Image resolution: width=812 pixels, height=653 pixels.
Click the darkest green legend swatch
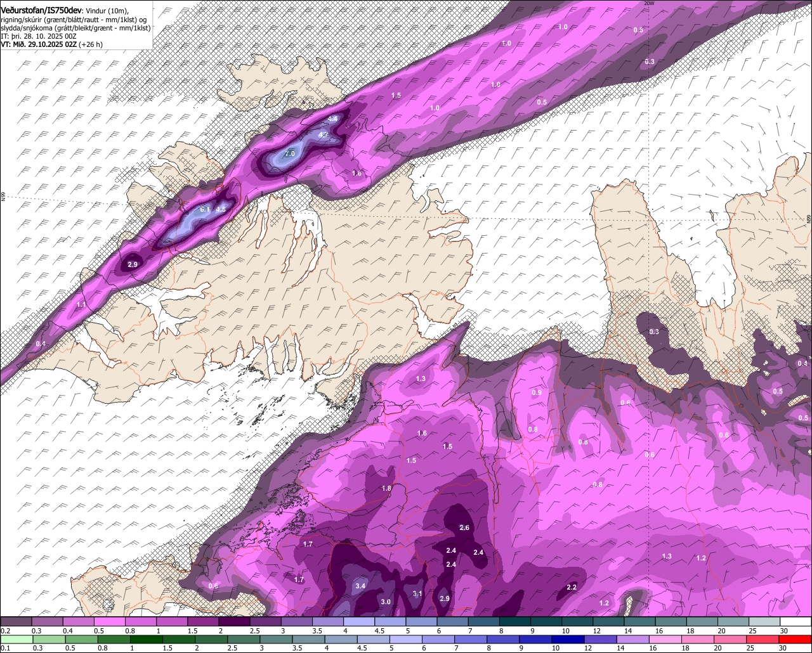pos(147,639)
